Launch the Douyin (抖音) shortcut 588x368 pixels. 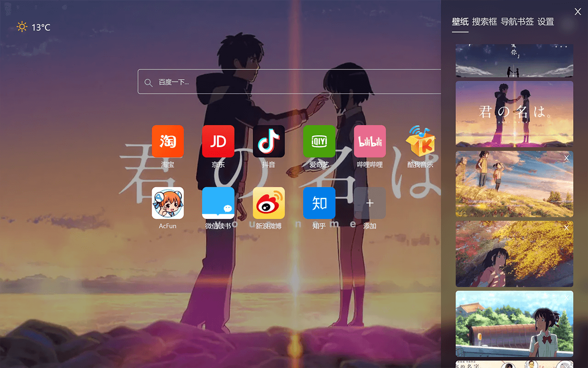(x=269, y=141)
